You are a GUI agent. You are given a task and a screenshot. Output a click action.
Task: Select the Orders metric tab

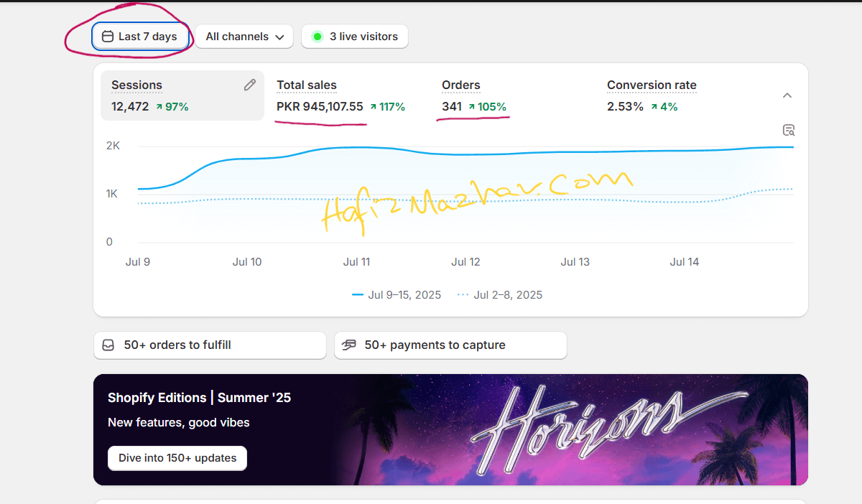click(506, 95)
